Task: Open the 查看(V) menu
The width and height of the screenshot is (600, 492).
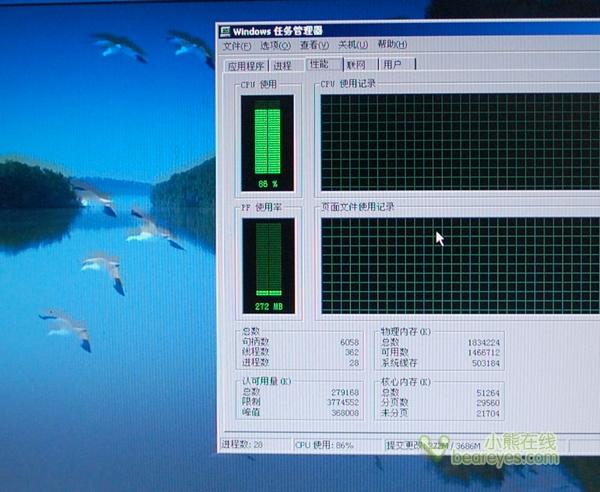Action: (314, 45)
